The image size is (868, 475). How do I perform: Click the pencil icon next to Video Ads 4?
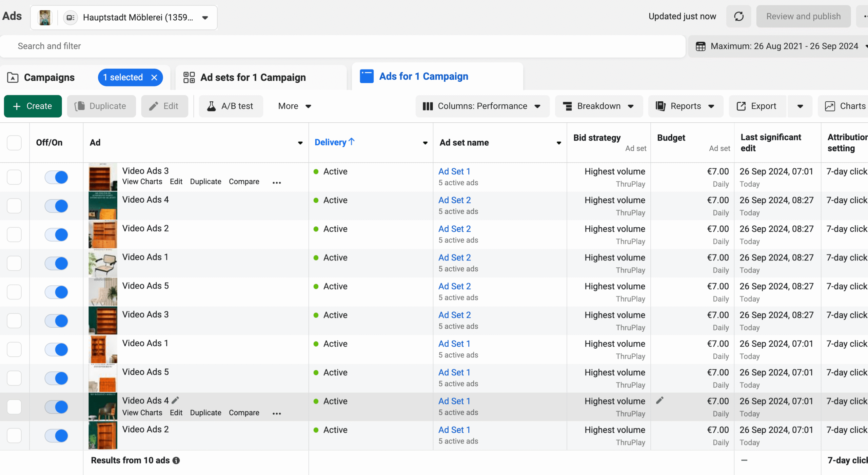[x=175, y=400]
